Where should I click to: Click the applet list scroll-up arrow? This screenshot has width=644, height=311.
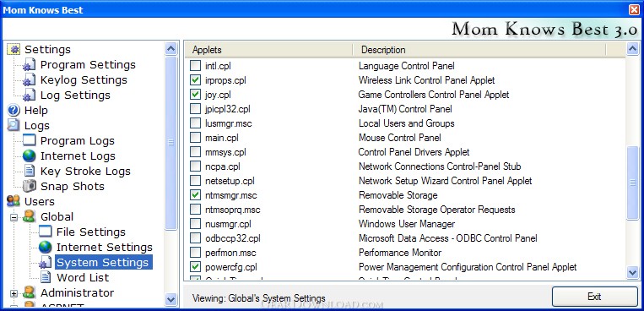coord(632,49)
